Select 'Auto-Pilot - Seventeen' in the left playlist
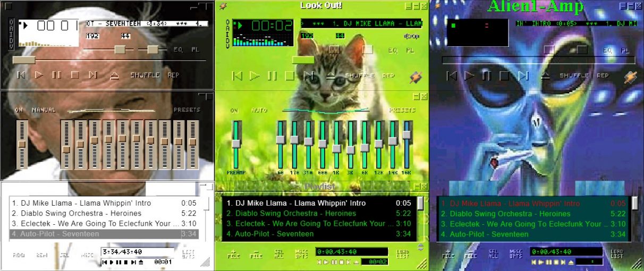 pyautogui.click(x=104, y=234)
